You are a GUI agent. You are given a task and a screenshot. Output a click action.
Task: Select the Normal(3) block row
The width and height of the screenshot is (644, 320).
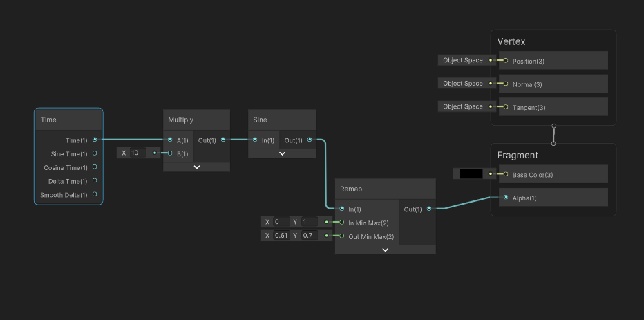click(x=553, y=84)
